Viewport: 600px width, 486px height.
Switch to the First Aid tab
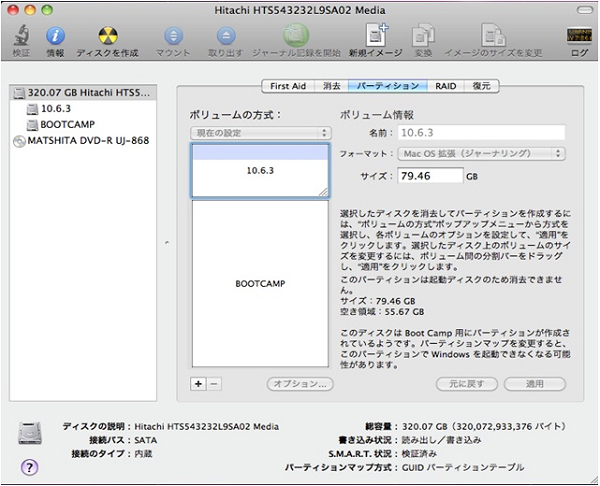(288, 86)
